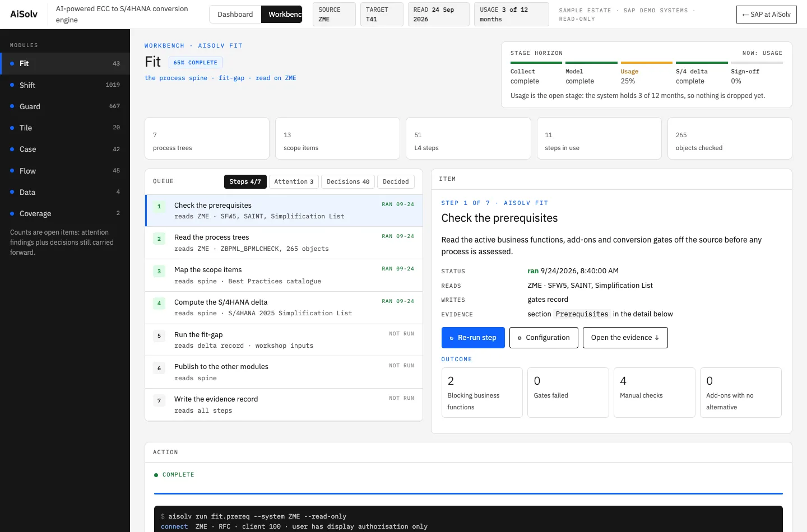Open the Guard module

pos(65,106)
